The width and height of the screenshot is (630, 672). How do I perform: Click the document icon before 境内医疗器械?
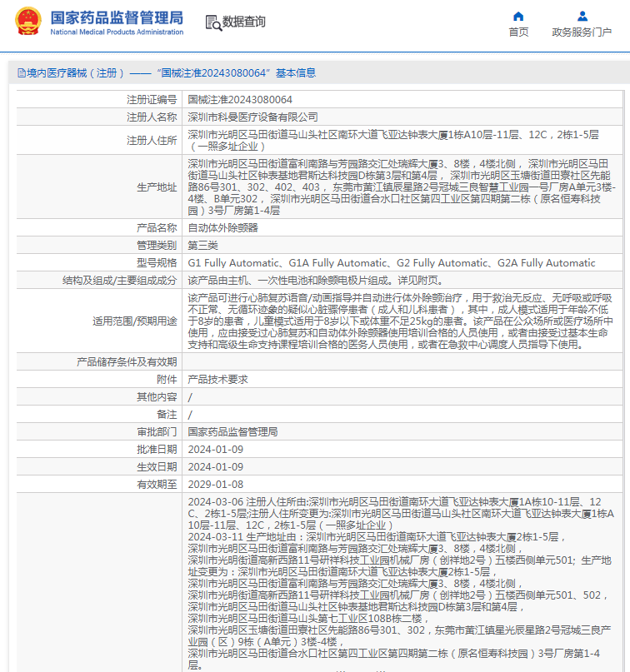[21, 72]
